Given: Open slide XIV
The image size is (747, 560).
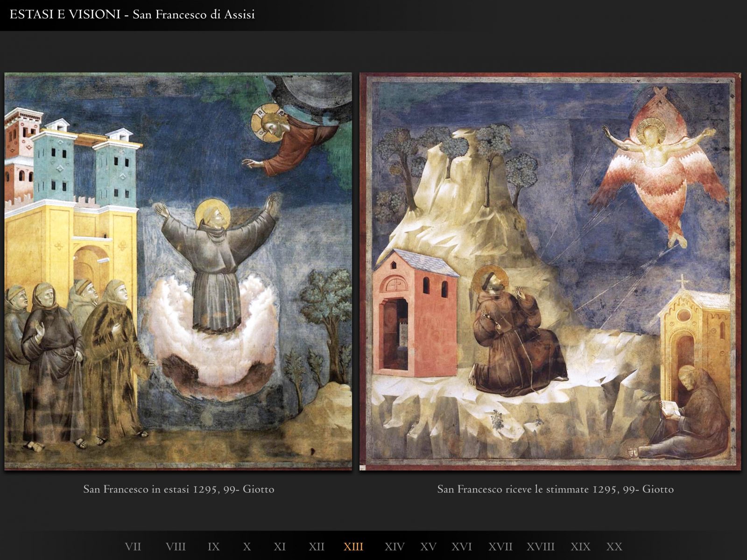Looking at the screenshot, I should (x=395, y=546).
